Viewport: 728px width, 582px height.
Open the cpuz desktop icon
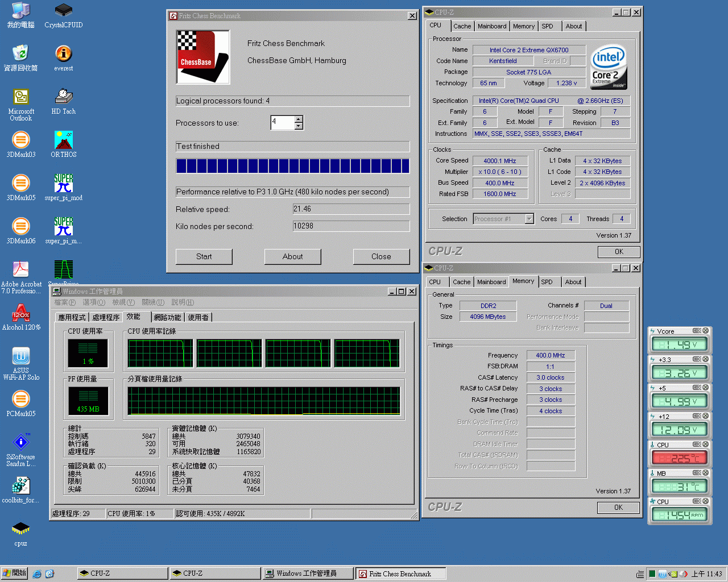[21, 534]
